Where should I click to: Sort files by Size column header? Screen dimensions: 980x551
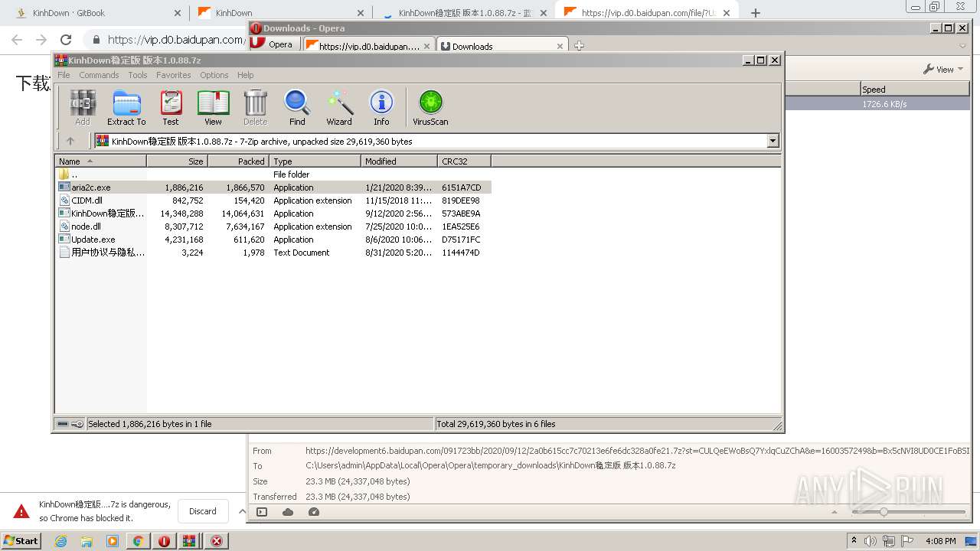[x=177, y=161]
